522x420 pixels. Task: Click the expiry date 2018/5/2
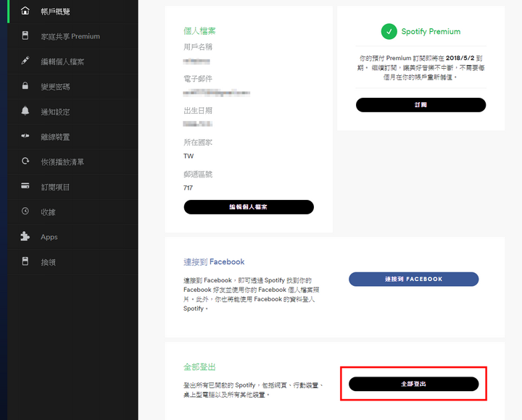click(x=460, y=58)
